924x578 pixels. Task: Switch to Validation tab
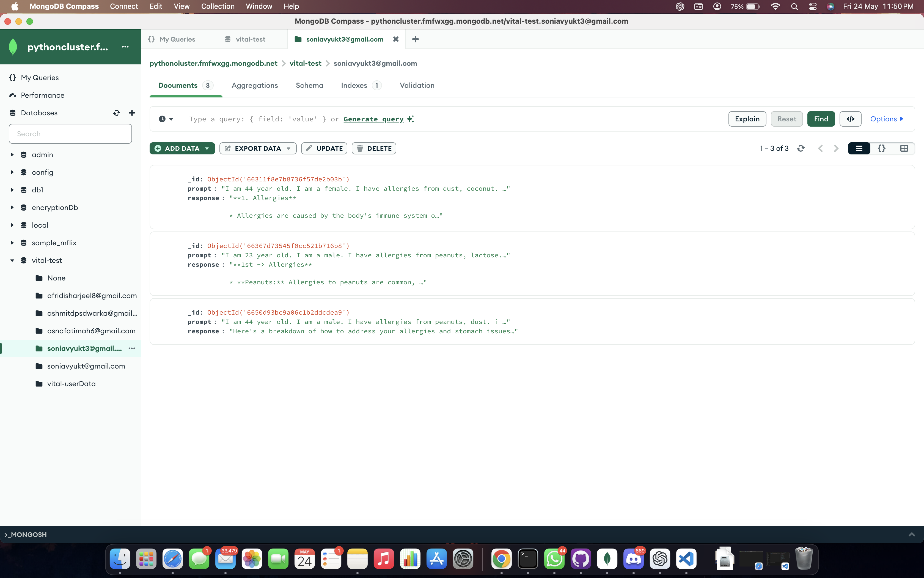pyautogui.click(x=417, y=85)
